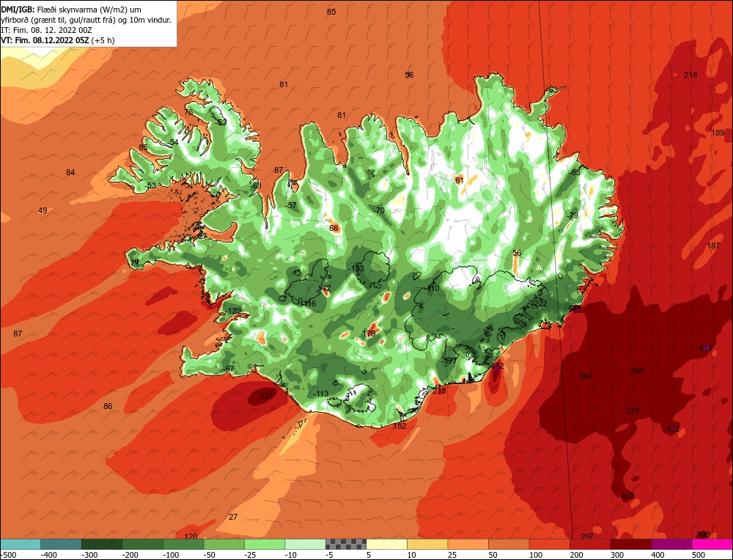Click the '189' value on the east side
This screenshot has height=560, width=733.
tap(718, 133)
